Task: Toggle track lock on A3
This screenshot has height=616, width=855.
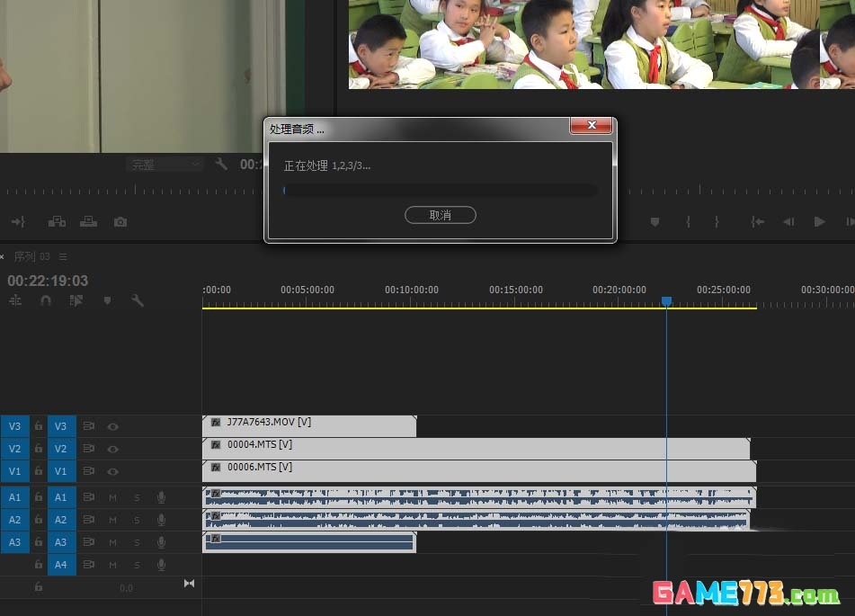Action: (x=38, y=541)
